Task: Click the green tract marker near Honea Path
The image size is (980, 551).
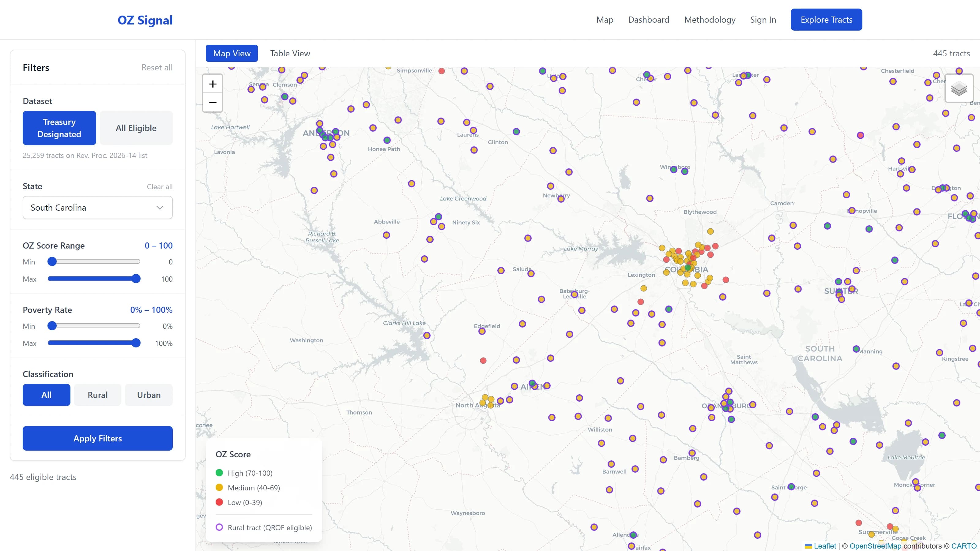Action: point(387,140)
